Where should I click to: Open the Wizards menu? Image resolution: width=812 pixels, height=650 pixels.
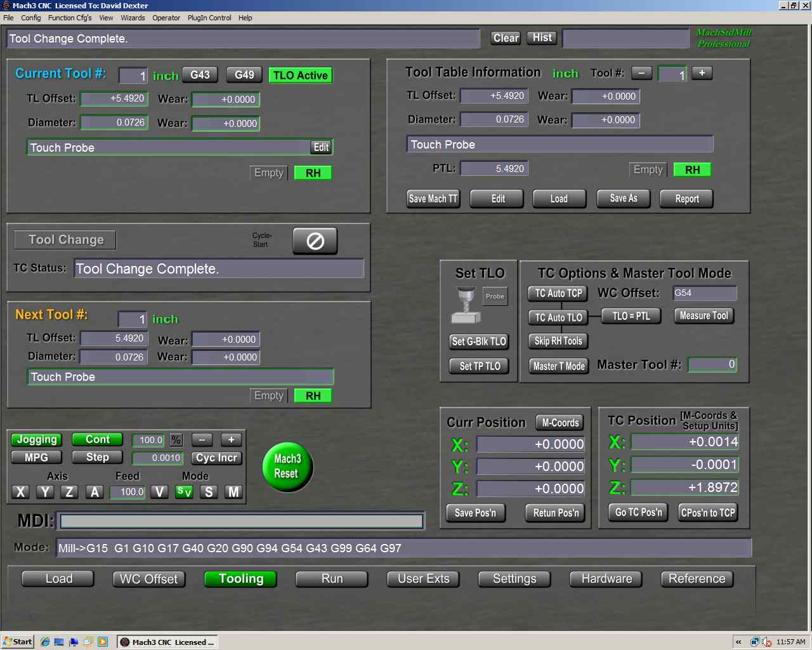(x=133, y=18)
